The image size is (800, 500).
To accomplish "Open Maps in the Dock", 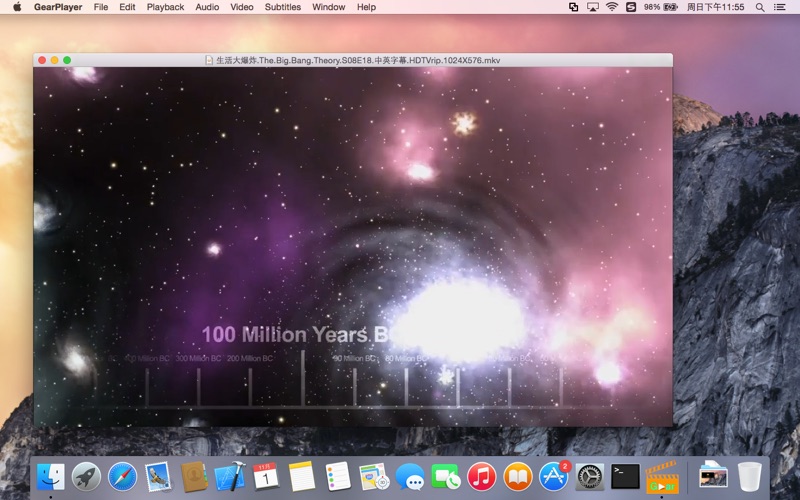I will pos(373,477).
